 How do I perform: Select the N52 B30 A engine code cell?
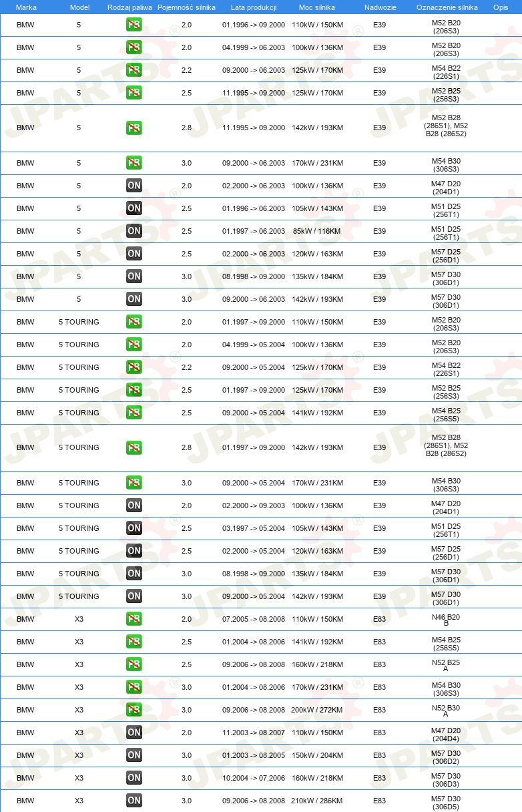pyautogui.click(x=446, y=711)
